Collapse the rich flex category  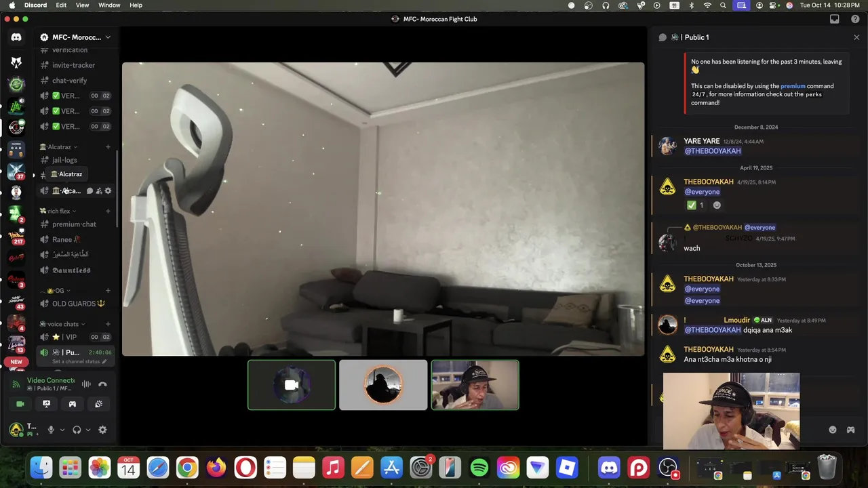58,211
